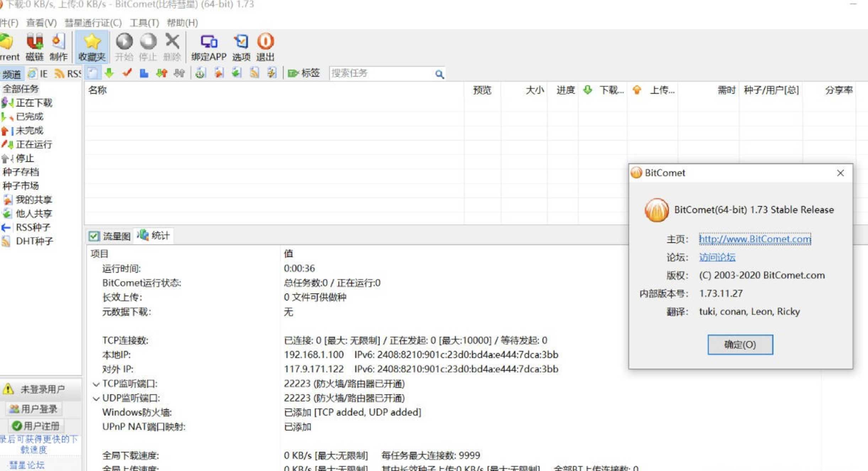This screenshot has height=471, width=868.
Task: Collapse the UDP监听端口 row
Action: pos(96,399)
